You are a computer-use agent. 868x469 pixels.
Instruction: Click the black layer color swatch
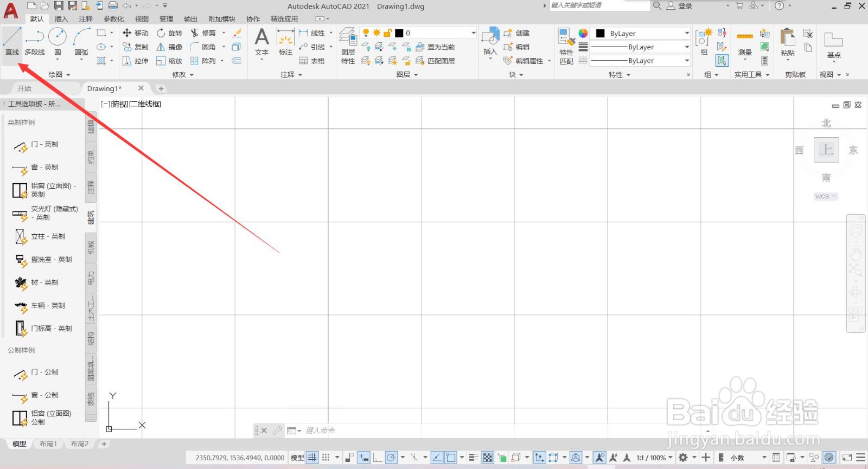(399, 33)
